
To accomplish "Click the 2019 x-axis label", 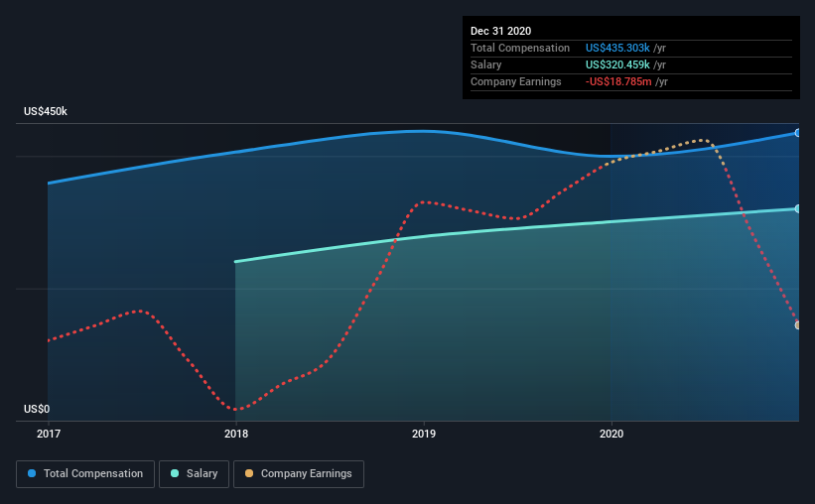I will pyautogui.click(x=424, y=434).
